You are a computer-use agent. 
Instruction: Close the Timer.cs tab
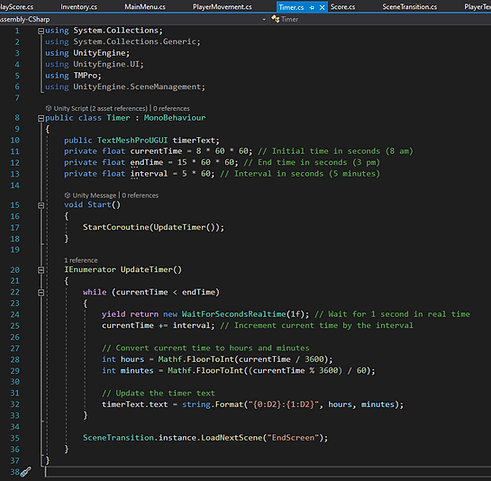(322, 7)
